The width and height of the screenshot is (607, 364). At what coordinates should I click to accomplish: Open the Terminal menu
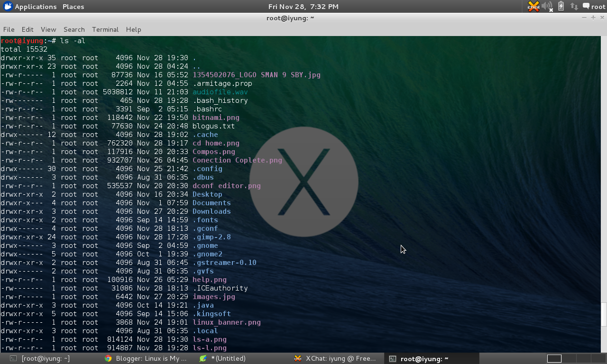[105, 29]
